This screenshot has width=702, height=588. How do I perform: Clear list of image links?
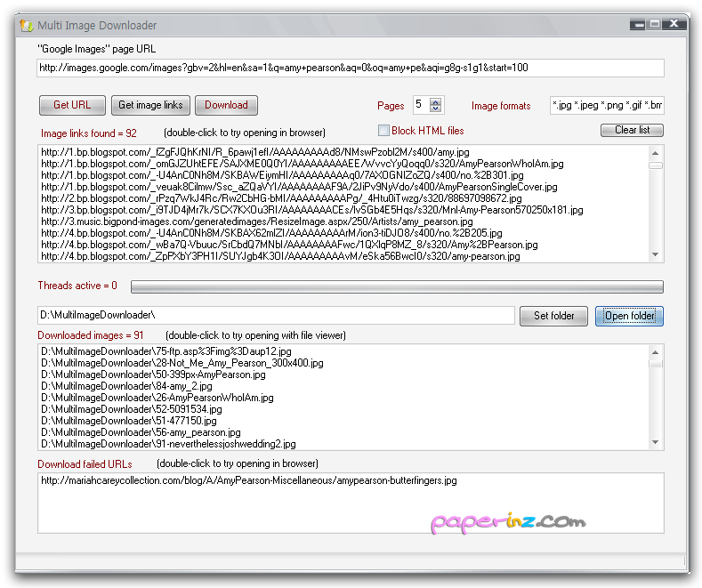click(x=632, y=130)
